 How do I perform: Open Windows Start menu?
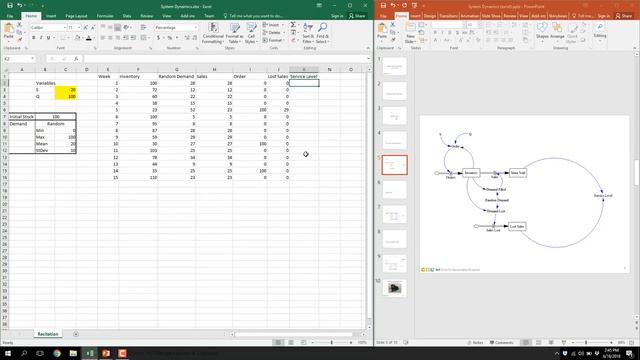click(x=7, y=353)
